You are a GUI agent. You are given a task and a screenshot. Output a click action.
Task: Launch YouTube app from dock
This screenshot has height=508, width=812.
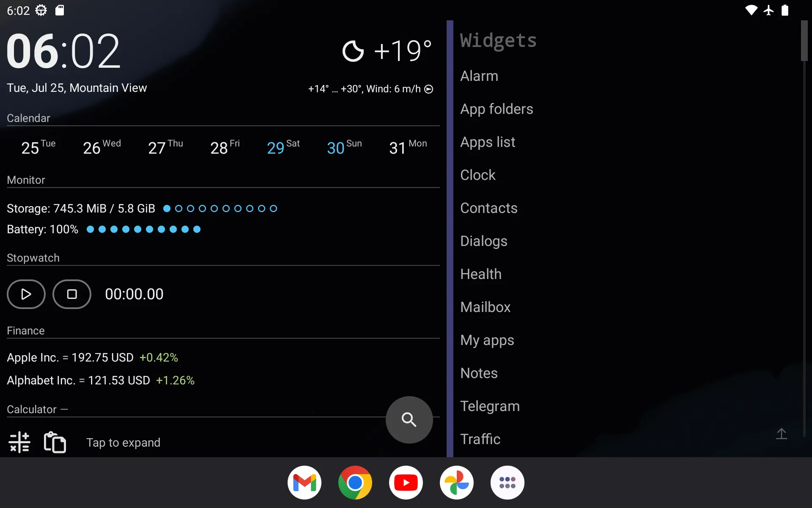point(406,482)
